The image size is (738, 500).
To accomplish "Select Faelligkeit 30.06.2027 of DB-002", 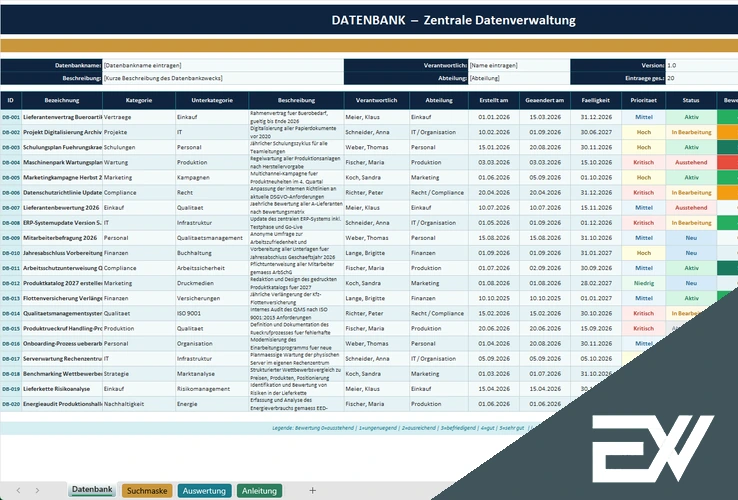I will pos(596,132).
